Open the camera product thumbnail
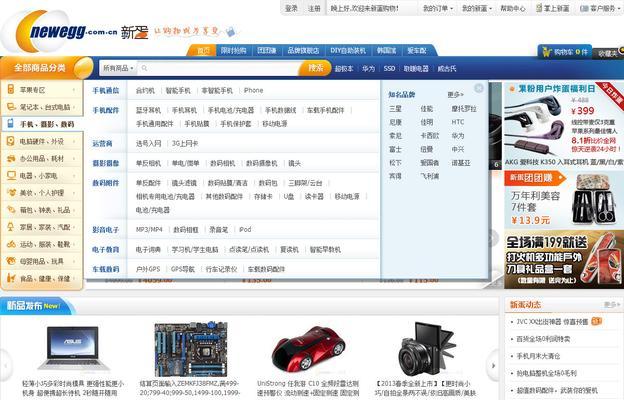624x400 pixels. 427,349
